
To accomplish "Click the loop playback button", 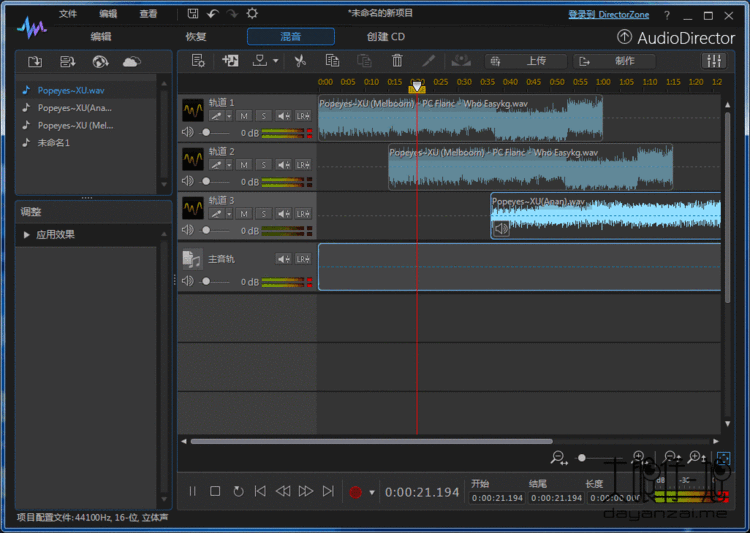I will click(238, 491).
